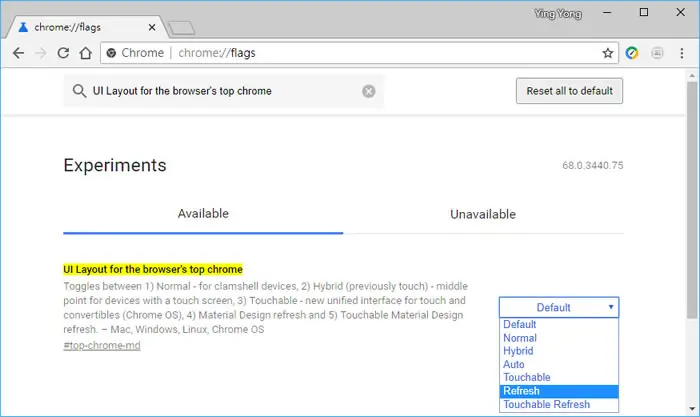Open the home page icon
Screen dimensions: 700x417
86,53
